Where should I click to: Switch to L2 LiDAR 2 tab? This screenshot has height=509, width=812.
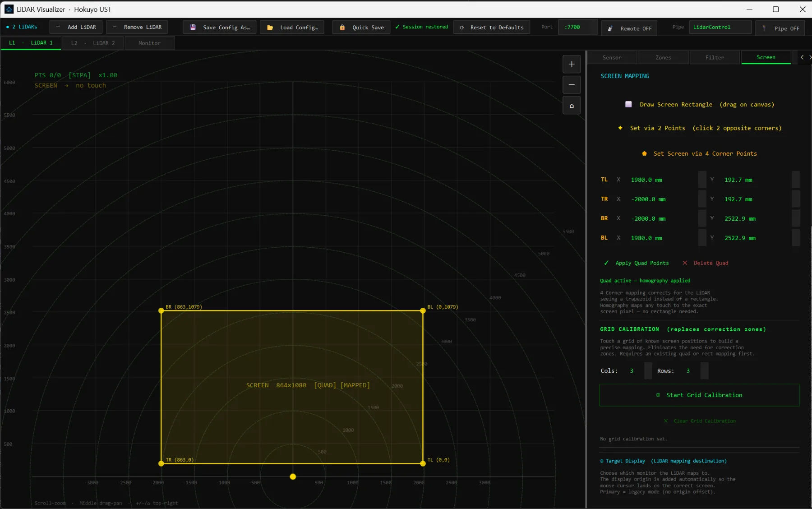[x=93, y=43]
